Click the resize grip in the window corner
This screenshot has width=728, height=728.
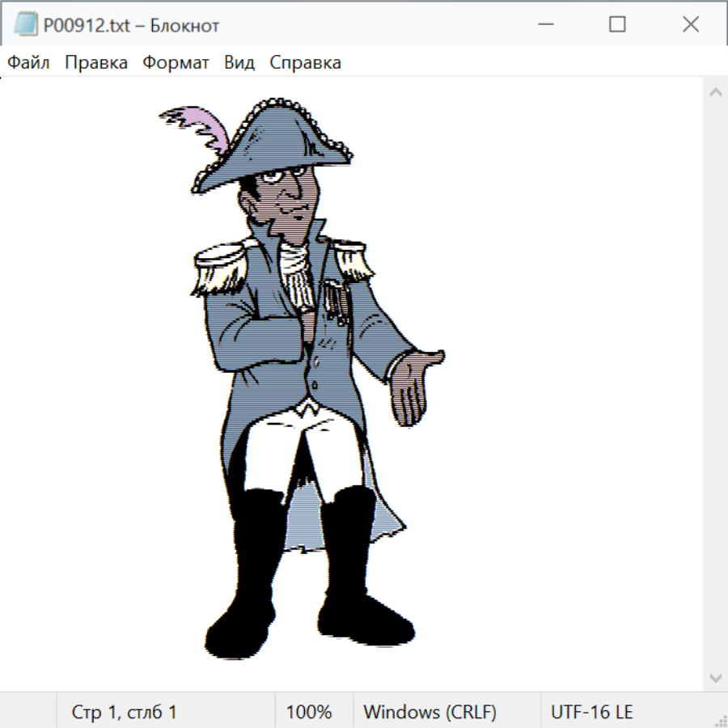tap(720, 720)
